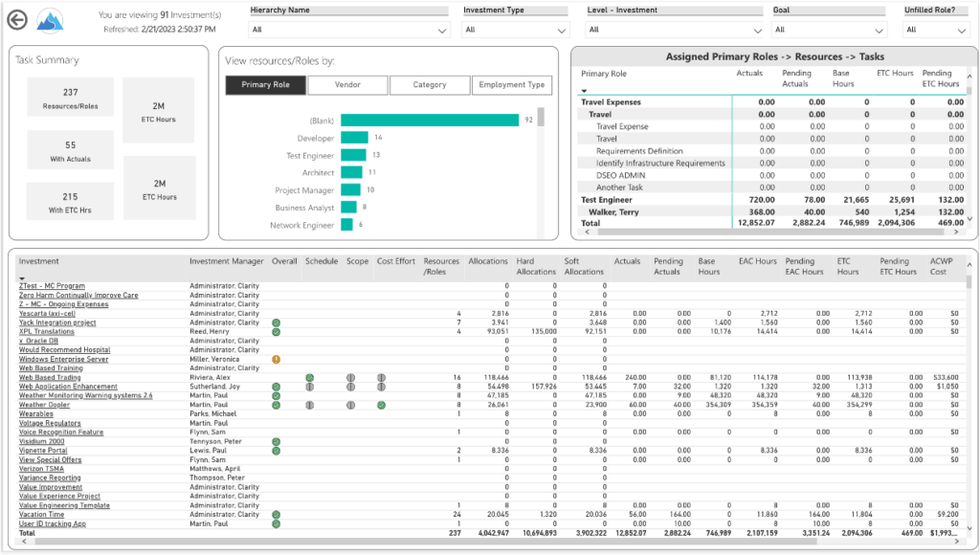This screenshot has height=555, width=980.
Task: Open the Vacation Time investment link
Action: pyautogui.click(x=41, y=515)
